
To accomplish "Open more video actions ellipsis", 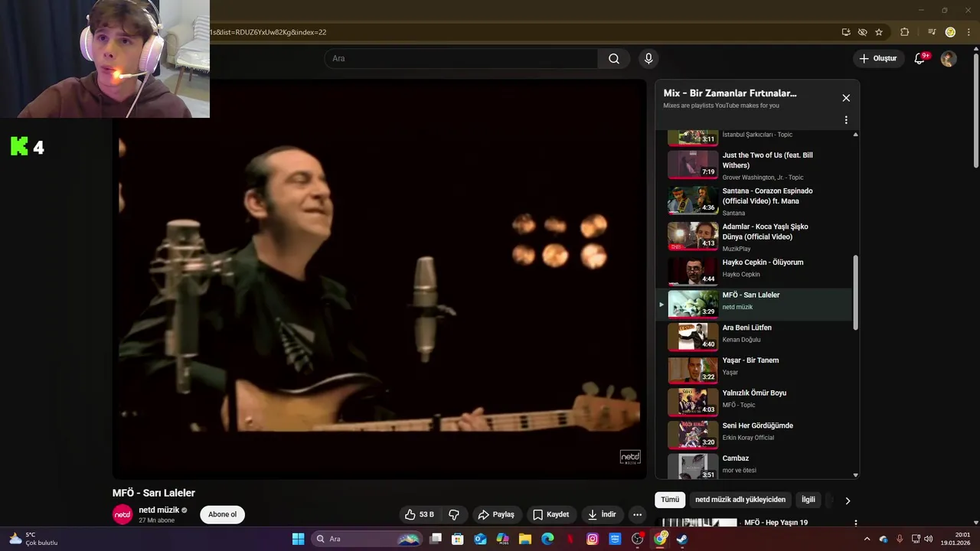I will (x=637, y=514).
